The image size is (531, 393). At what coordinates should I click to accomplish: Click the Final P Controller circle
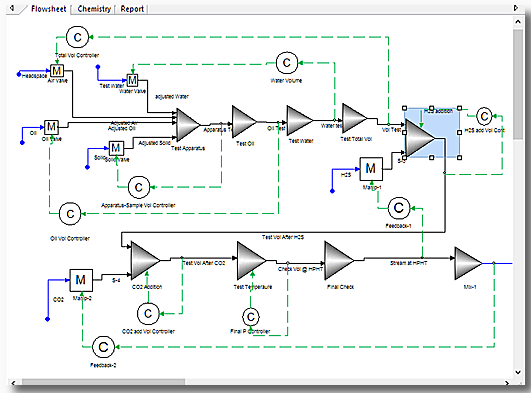[x=251, y=317]
